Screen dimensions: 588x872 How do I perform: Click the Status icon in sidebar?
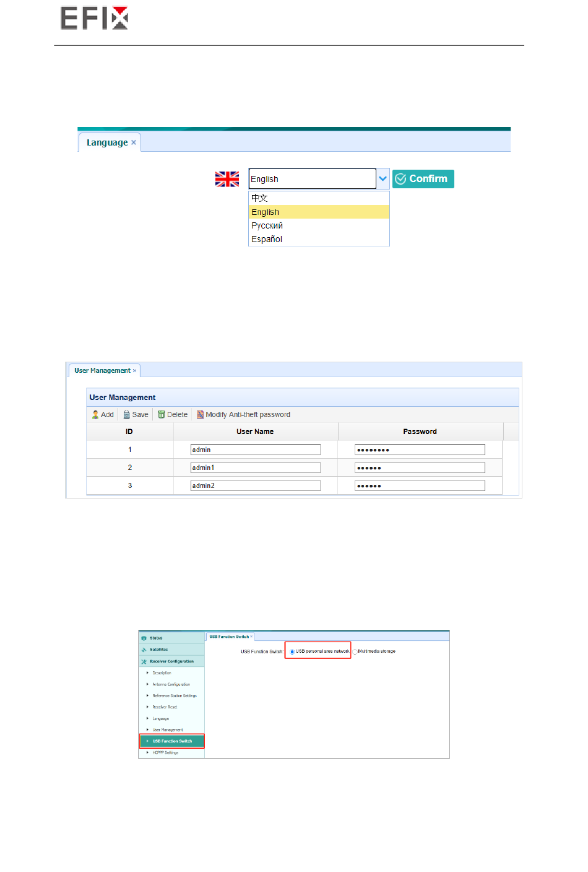(x=144, y=638)
